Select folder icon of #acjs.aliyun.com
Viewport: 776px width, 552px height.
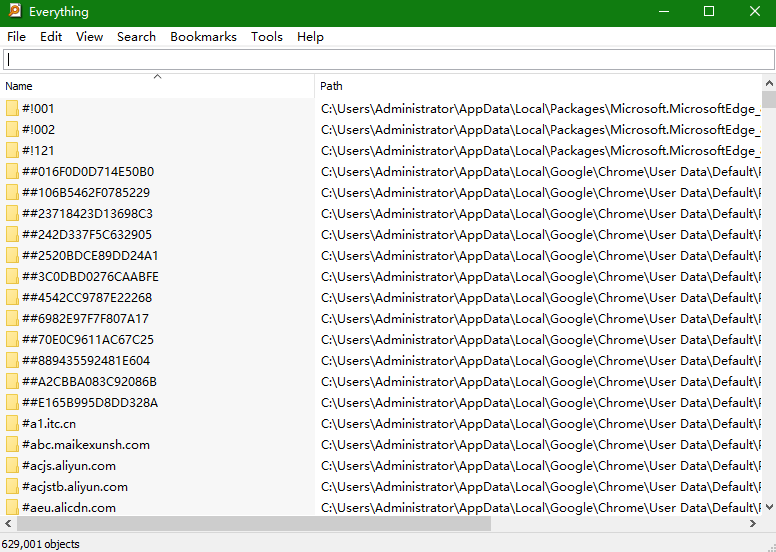point(12,466)
